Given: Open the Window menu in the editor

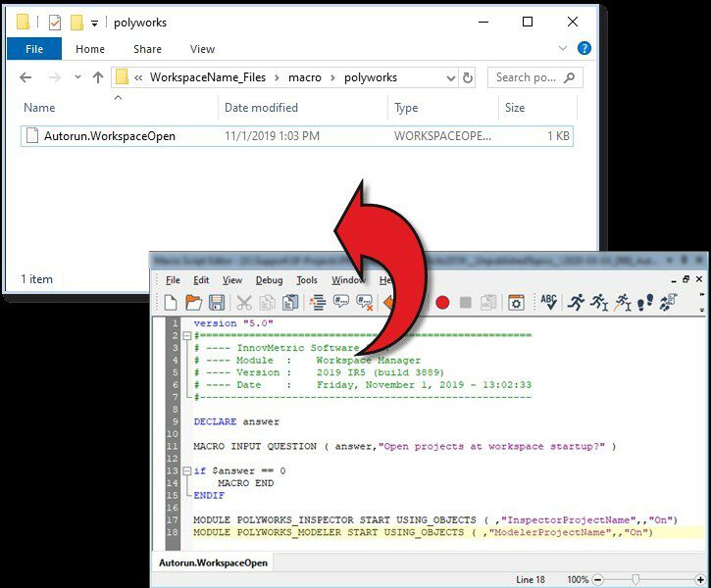Looking at the screenshot, I should pyautogui.click(x=348, y=280).
